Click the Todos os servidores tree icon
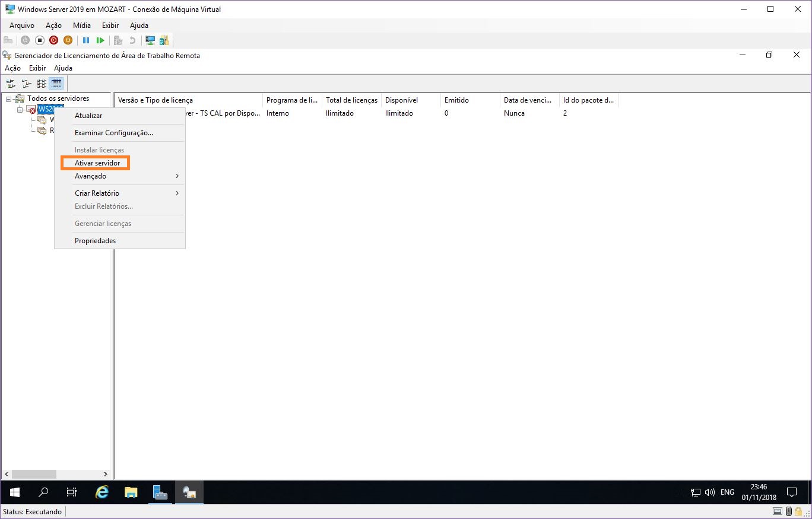Image resolution: width=812 pixels, height=519 pixels. point(20,98)
